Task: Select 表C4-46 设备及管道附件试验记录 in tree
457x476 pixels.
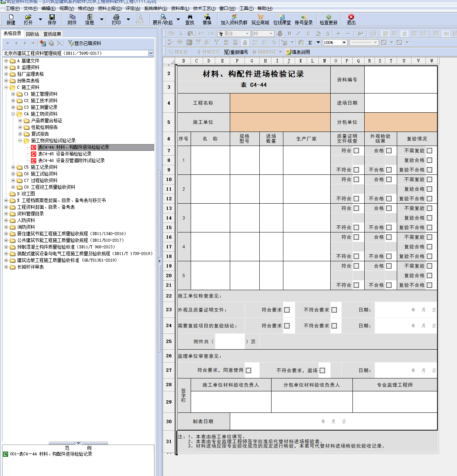Action: 71,160
